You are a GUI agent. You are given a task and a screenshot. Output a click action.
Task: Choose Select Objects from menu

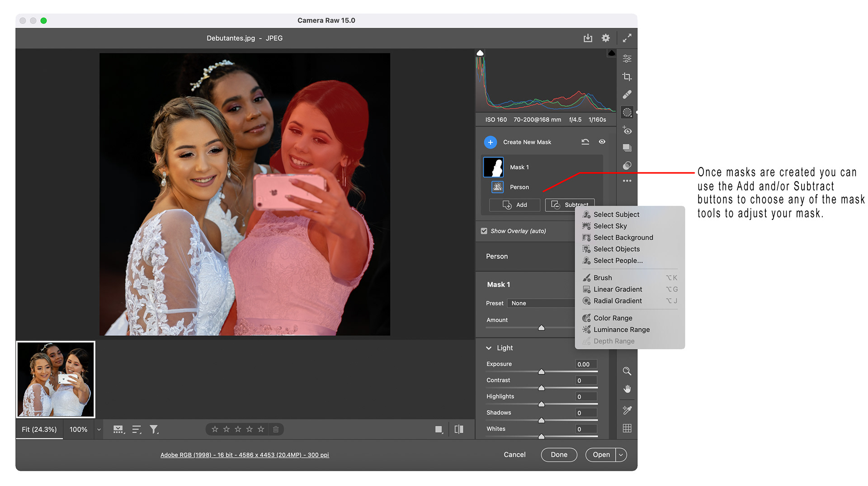pos(617,249)
